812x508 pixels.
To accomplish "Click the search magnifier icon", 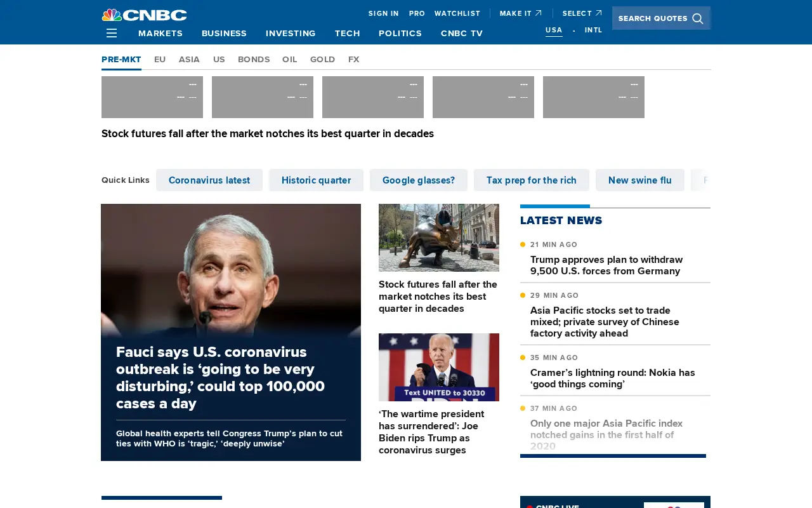I will pos(698,18).
